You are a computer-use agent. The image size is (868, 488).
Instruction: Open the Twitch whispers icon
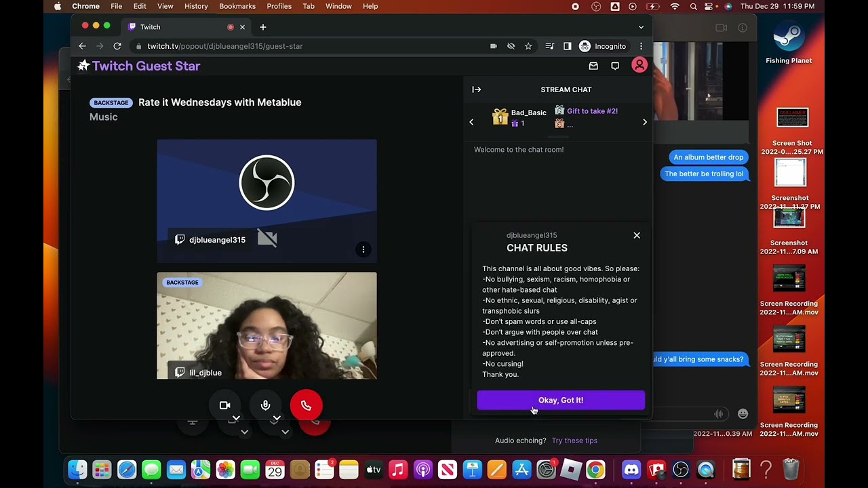point(615,66)
